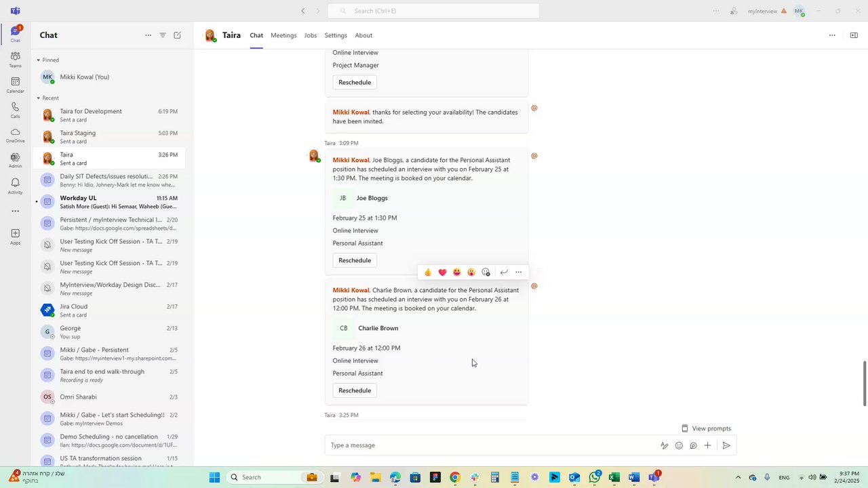
Task: Open emoji picker in compose box
Action: [679, 445]
